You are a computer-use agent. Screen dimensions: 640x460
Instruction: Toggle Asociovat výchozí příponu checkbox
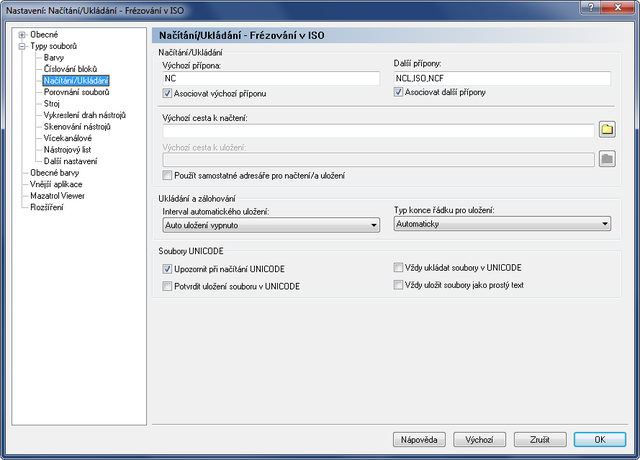[x=167, y=93]
